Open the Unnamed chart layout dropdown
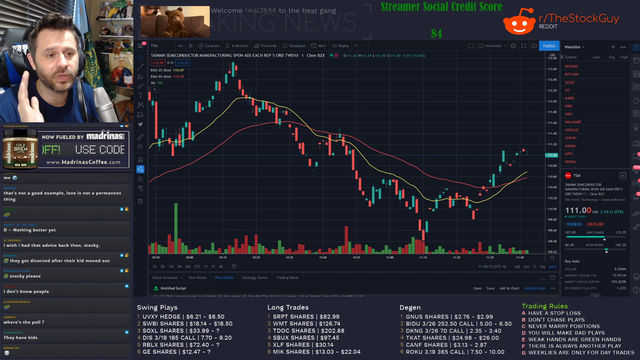Viewport: 640px width, 360px height. click(x=492, y=46)
